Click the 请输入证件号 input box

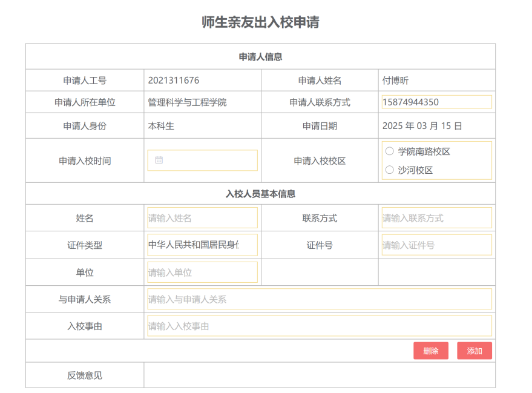(x=436, y=245)
